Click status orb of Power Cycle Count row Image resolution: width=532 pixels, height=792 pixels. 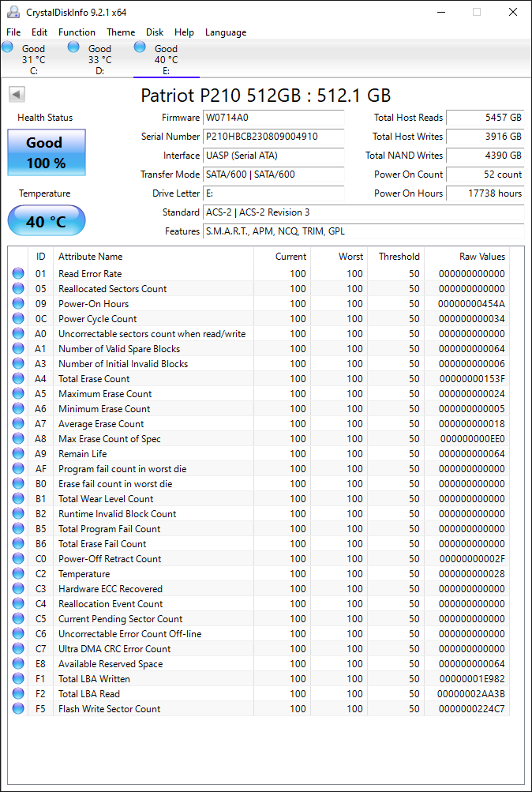coord(18,319)
